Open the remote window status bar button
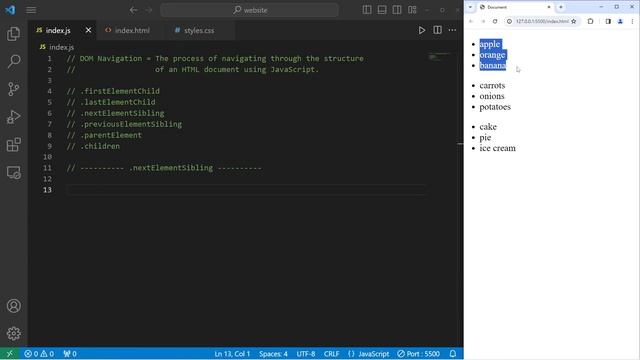The width and height of the screenshot is (640, 360). click(x=10, y=353)
